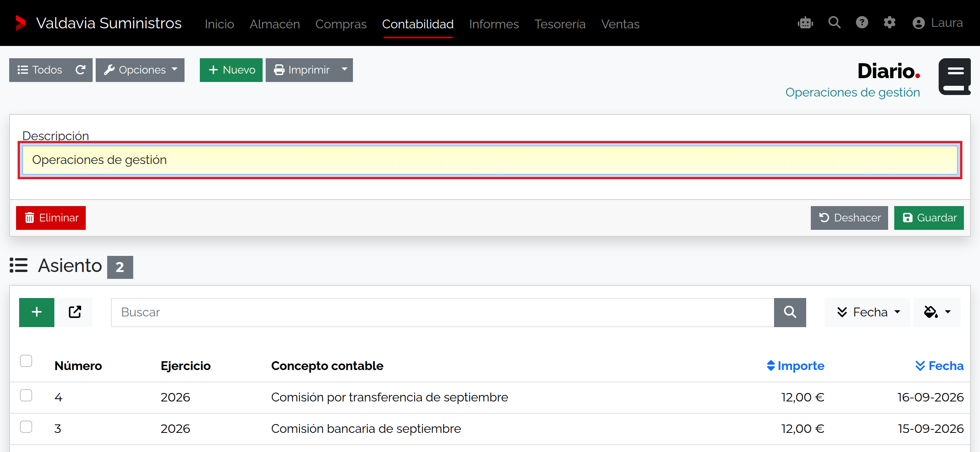
Task: Open the Contabilidad menu
Action: point(418,24)
